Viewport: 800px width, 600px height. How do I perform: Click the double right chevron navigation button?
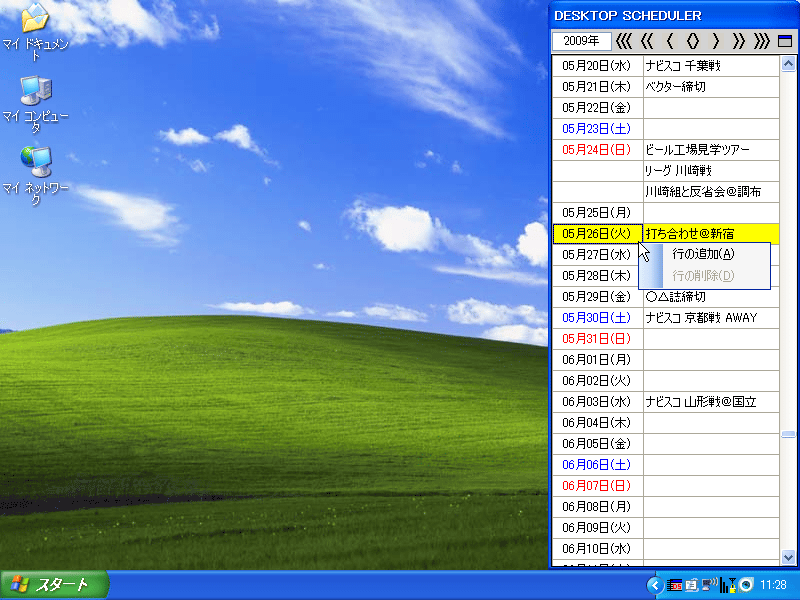tap(738, 41)
